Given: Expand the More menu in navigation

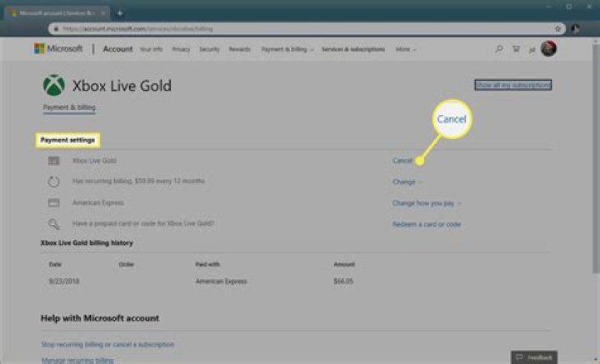Looking at the screenshot, I should [406, 49].
